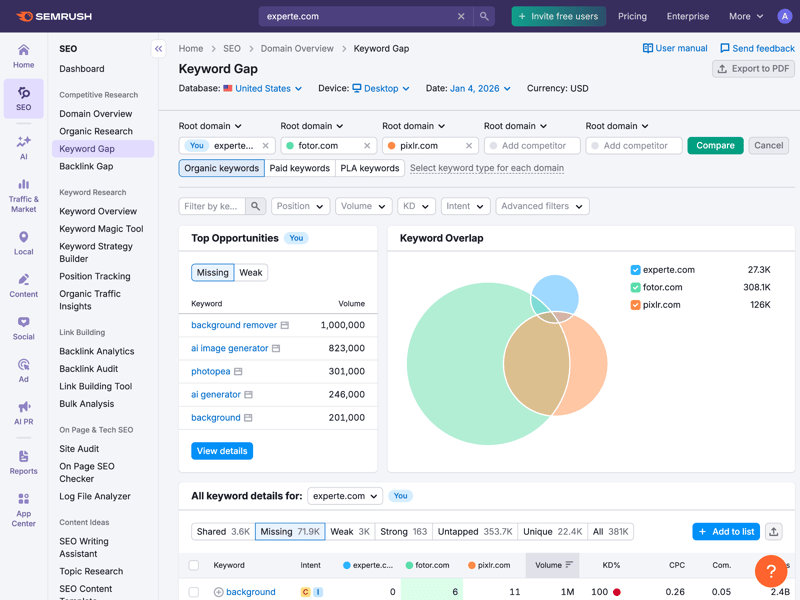Click the orange pixlr.com circle in Venn diagram
This screenshot has width=800, height=600.
coord(590,360)
